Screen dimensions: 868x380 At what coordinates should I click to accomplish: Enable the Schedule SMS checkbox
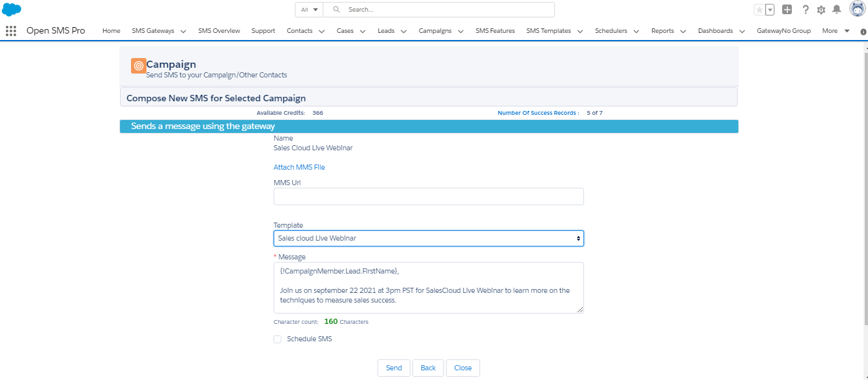click(278, 339)
